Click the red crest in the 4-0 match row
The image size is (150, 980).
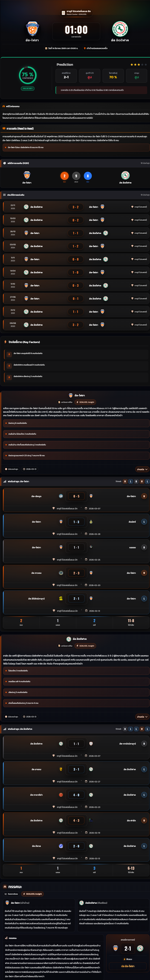point(61,794)
